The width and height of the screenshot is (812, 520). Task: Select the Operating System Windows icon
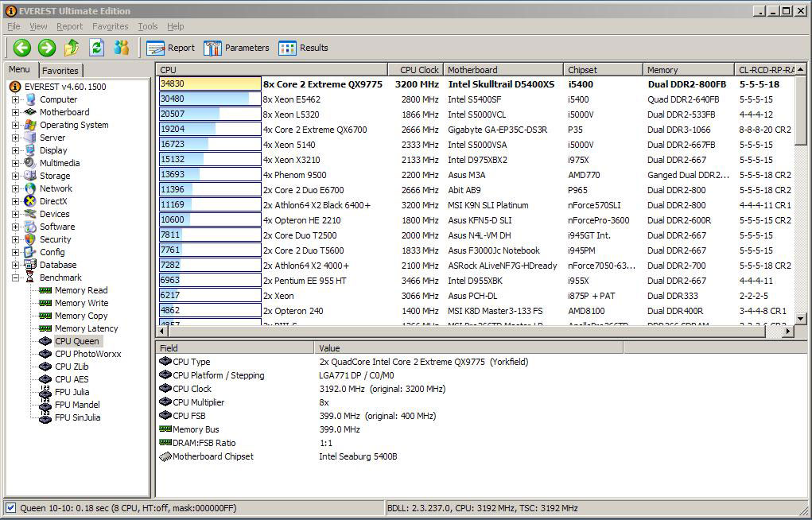click(x=30, y=125)
